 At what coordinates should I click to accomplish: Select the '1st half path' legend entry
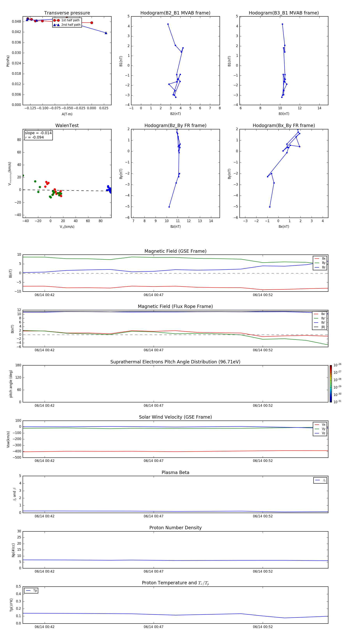66,20
